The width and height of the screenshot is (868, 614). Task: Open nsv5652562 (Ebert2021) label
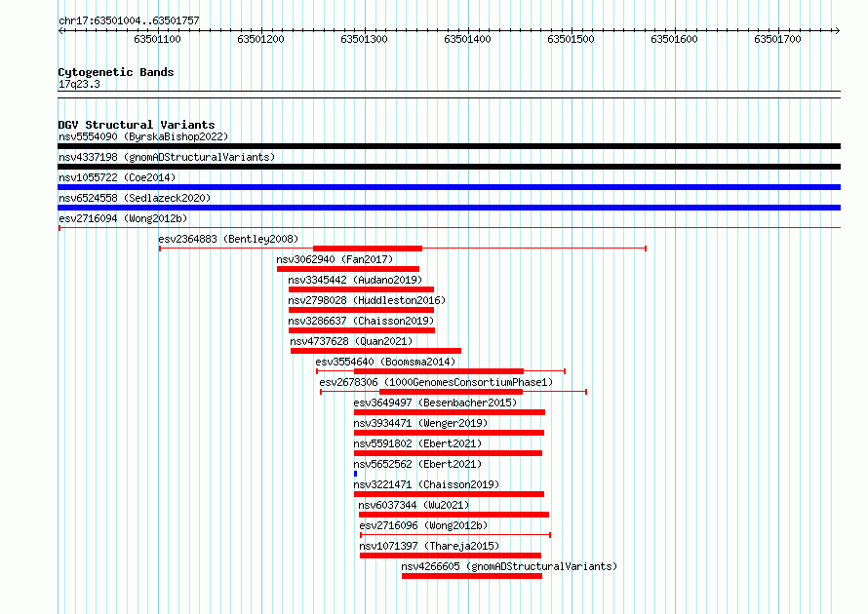point(417,464)
